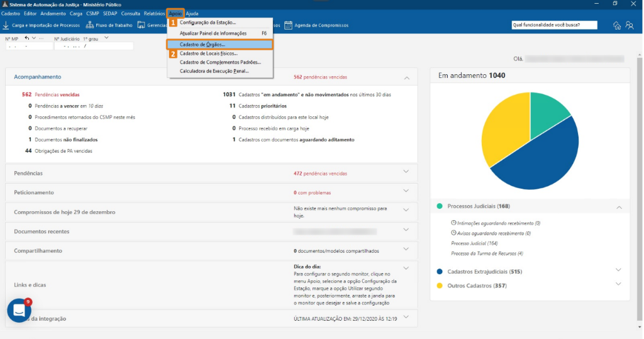644x339 pixels.
Task: Open the Andamento menu
Action: point(53,14)
